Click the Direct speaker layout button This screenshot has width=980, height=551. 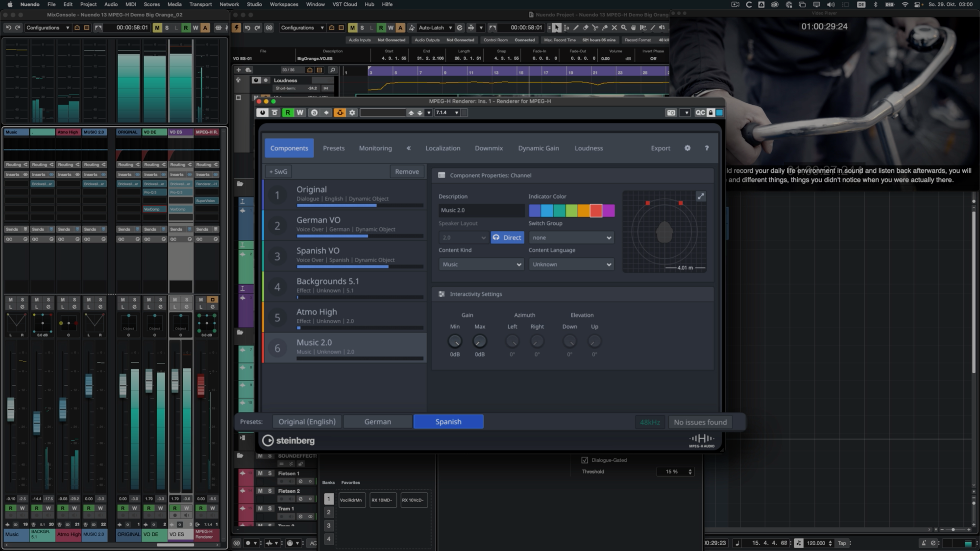point(507,238)
